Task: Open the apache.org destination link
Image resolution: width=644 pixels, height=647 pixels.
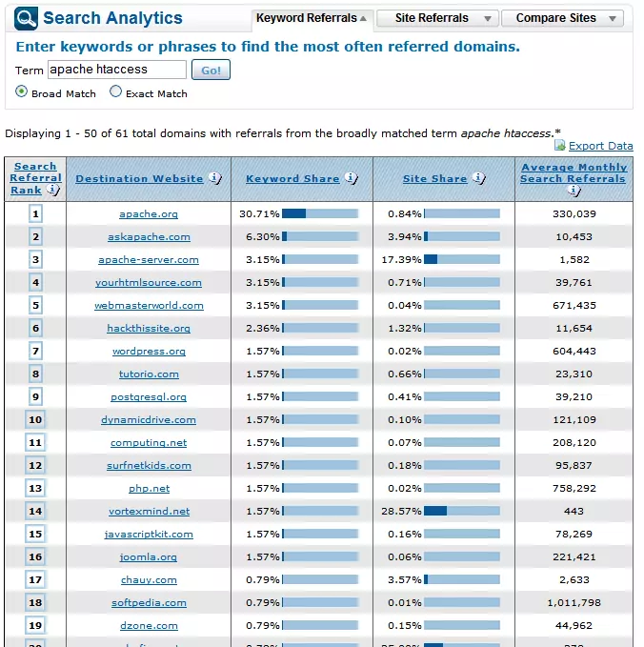Action: [148, 214]
